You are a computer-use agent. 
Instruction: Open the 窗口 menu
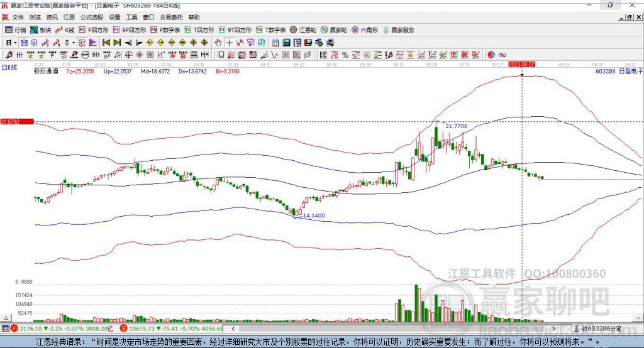(x=148, y=17)
